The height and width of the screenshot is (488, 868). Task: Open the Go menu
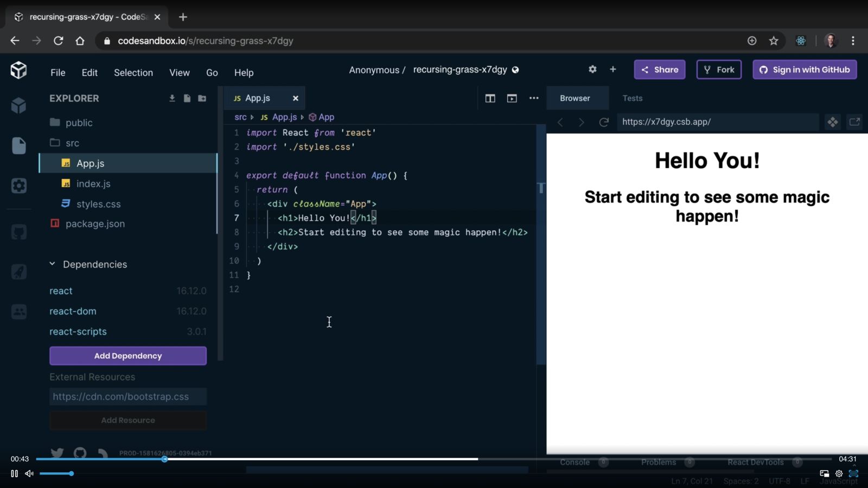[x=212, y=73]
